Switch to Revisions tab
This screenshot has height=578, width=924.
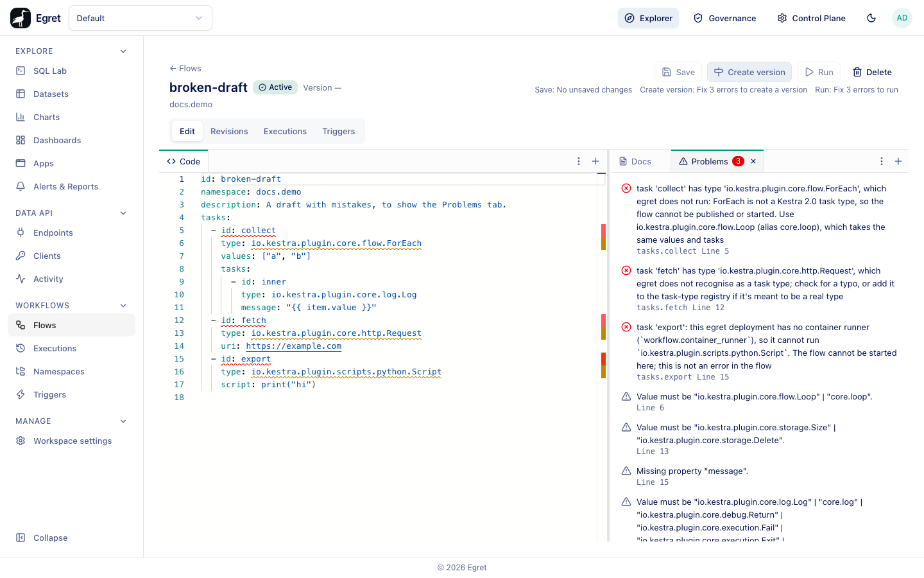(x=229, y=132)
